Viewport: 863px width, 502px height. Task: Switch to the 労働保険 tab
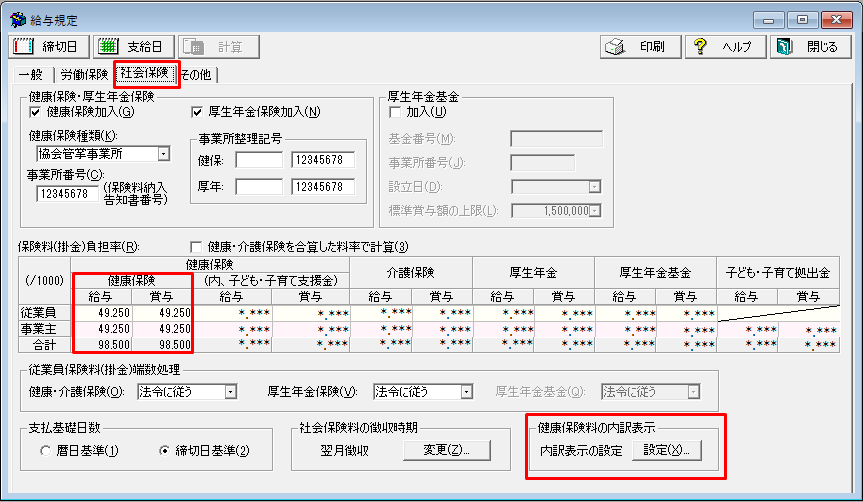[83, 75]
